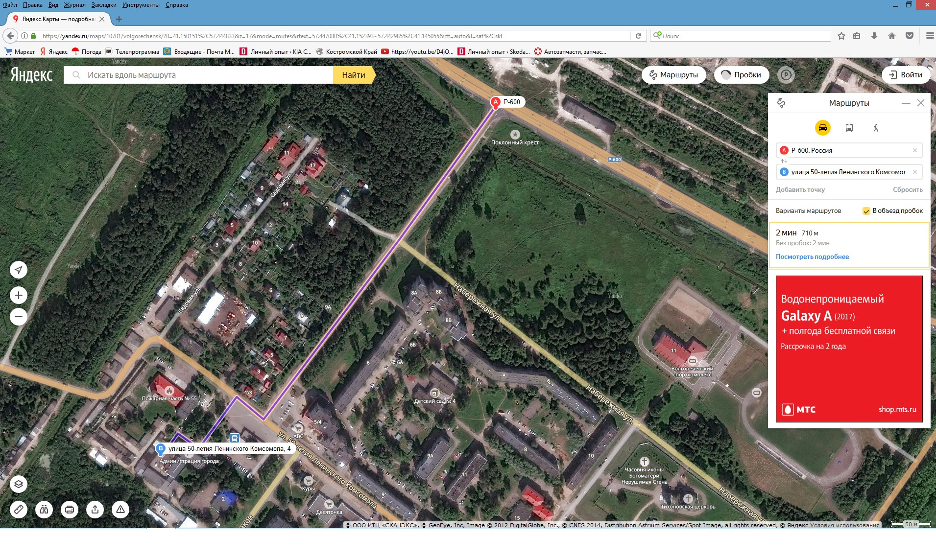Open the MTS Galaxy A advertisement

[849, 349]
